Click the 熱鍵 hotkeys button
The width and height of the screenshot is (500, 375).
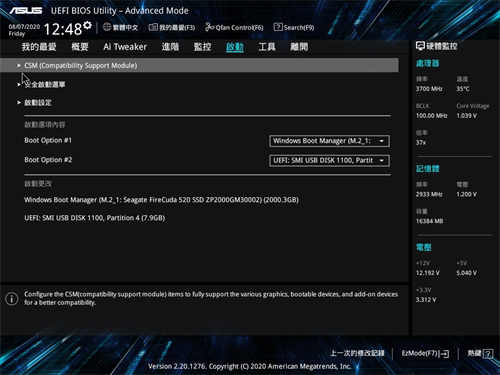click(480, 353)
